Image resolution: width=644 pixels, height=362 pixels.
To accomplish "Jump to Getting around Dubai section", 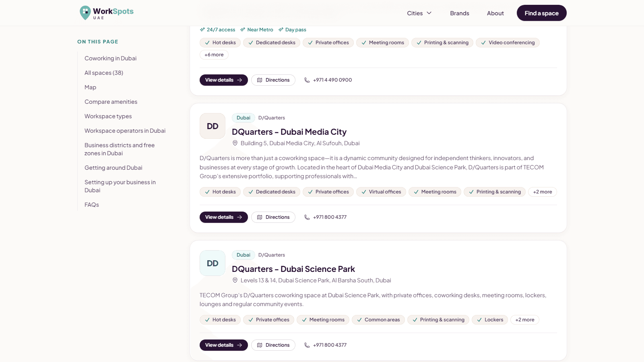I will click(113, 168).
